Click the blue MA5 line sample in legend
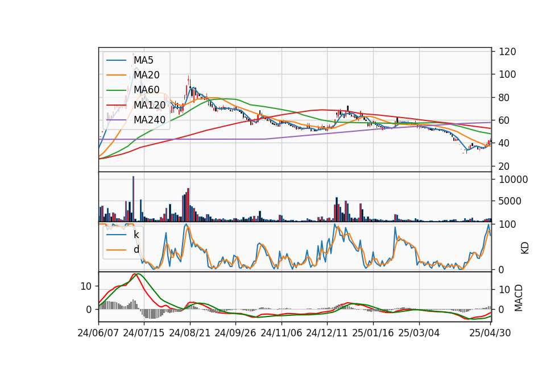Screen dimensions: 546x392 click(116, 60)
